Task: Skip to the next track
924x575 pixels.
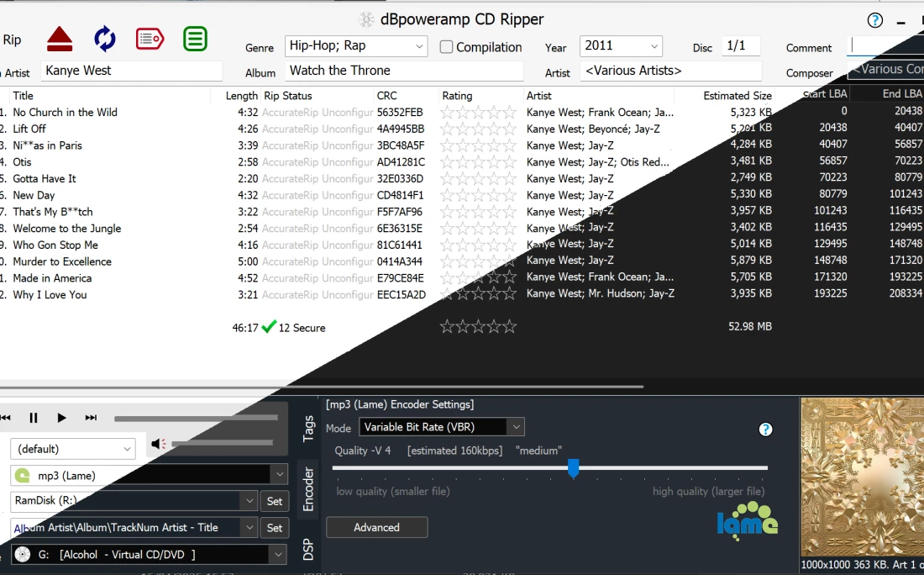Action: click(91, 418)
